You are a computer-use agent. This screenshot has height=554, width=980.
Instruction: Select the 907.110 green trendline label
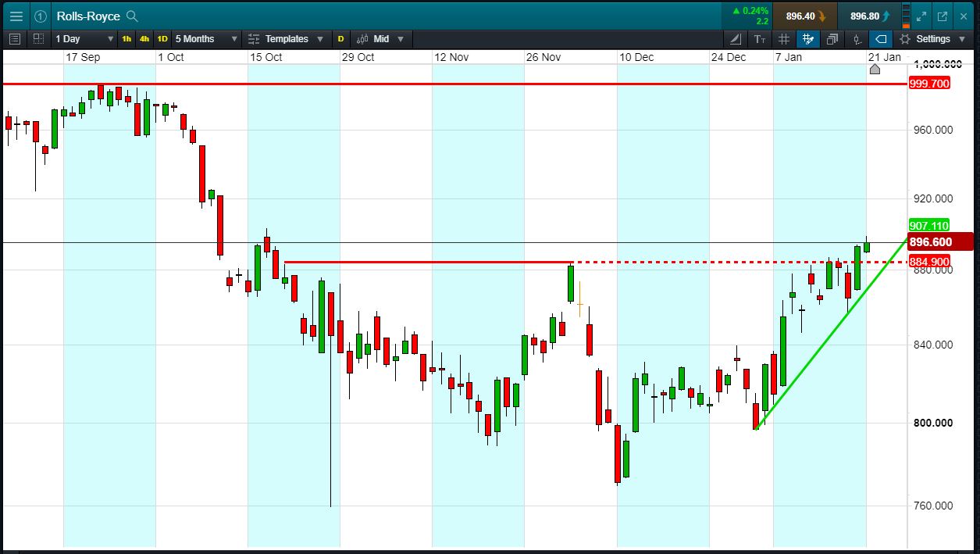point(930,225)
